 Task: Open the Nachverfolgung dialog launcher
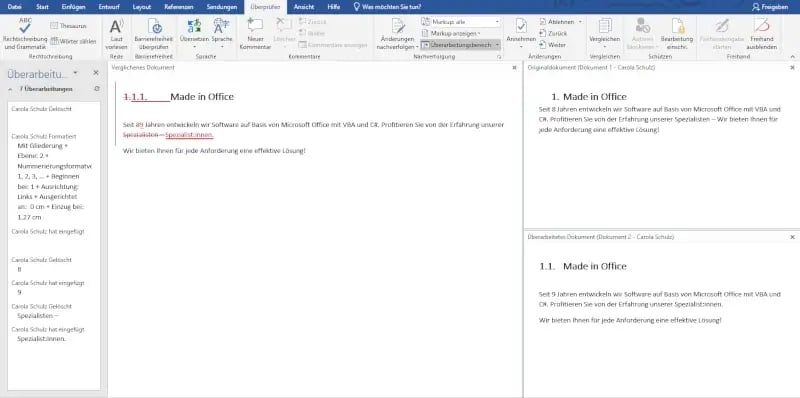point(498,57)
